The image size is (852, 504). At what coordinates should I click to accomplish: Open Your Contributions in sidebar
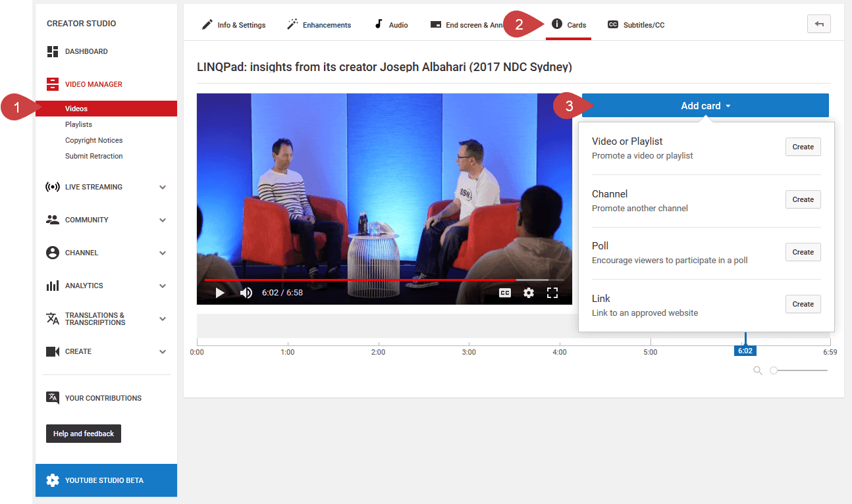(103, 398)
